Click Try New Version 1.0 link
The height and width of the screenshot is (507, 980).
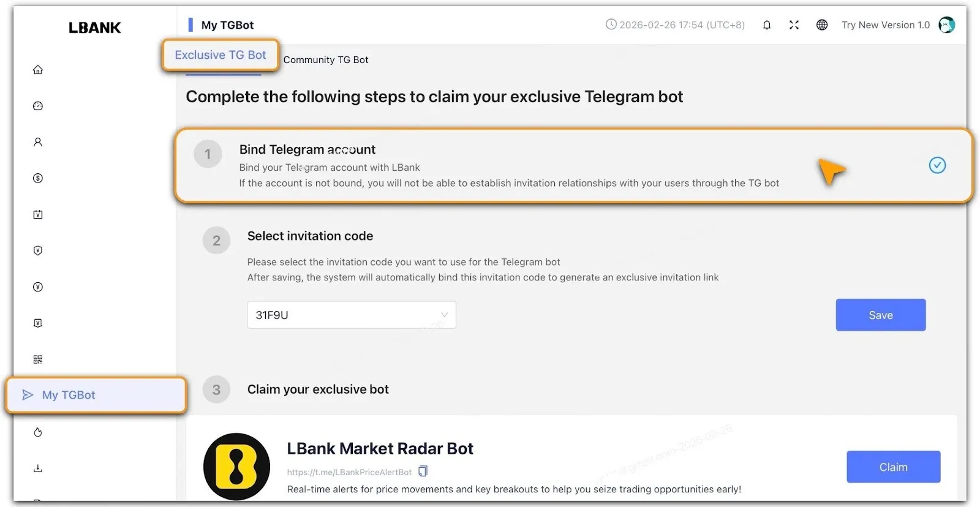(x=885, y=25)
